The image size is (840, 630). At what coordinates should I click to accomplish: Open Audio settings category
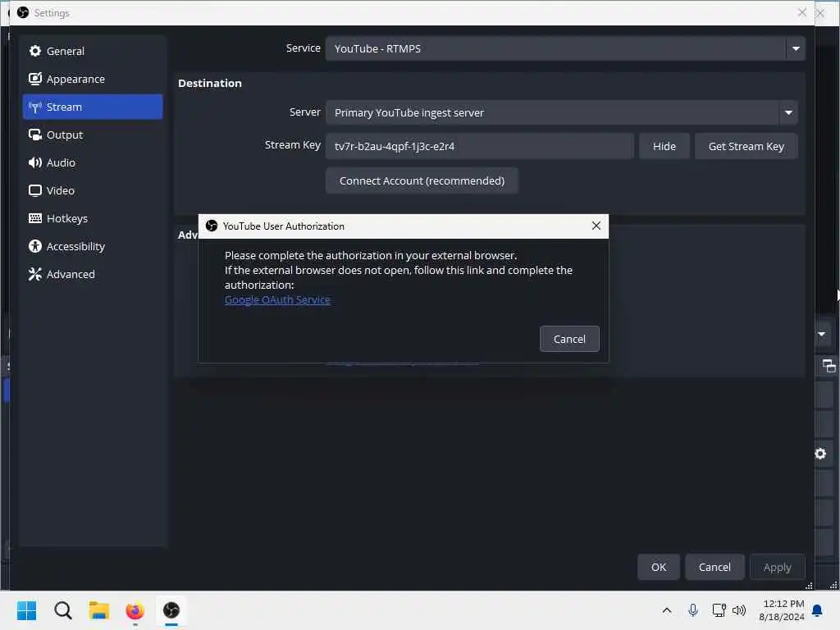click(x=92, y=162)
